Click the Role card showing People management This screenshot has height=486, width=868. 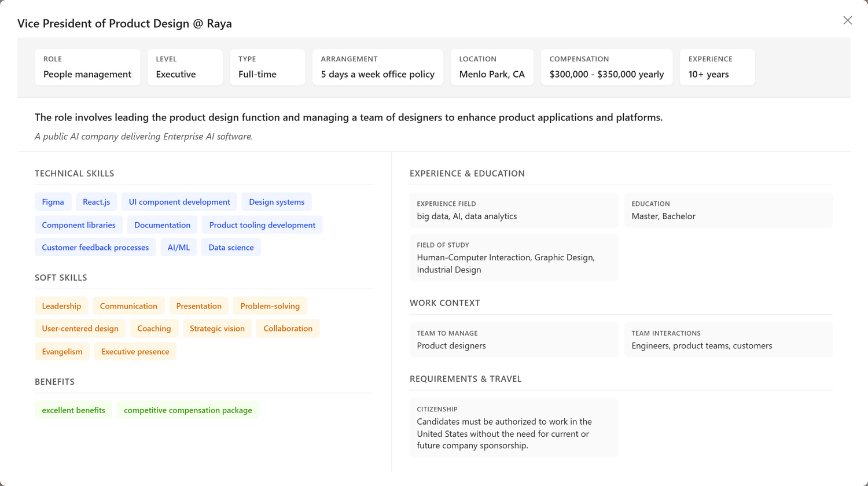click(x=87, y=67)
